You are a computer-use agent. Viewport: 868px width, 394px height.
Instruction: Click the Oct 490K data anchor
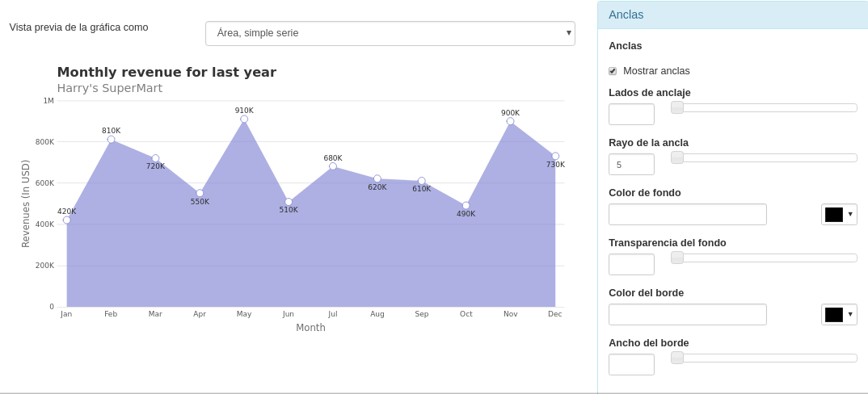[x=466, y=205]
